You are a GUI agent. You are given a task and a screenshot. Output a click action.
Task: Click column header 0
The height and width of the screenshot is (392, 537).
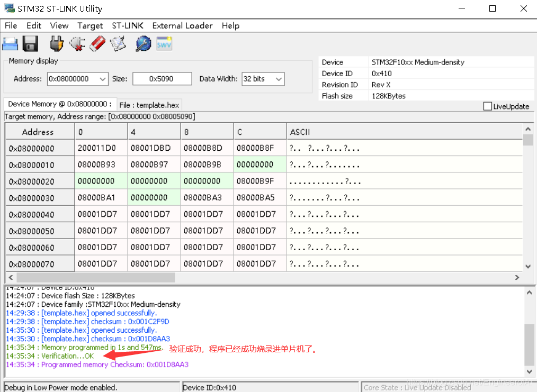[x=101, y=131]
